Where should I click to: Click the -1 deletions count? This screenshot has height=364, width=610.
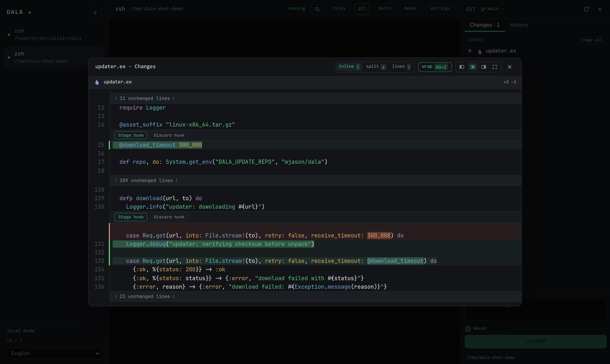[x=514, y=82]
